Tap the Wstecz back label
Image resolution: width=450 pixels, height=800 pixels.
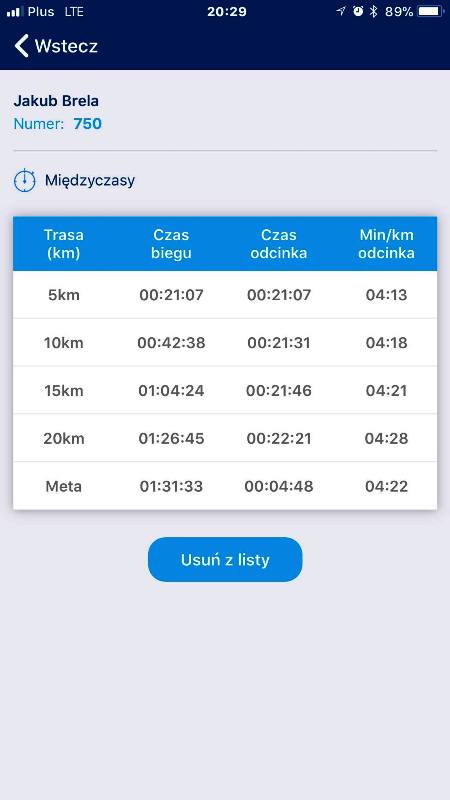[66, 46]
